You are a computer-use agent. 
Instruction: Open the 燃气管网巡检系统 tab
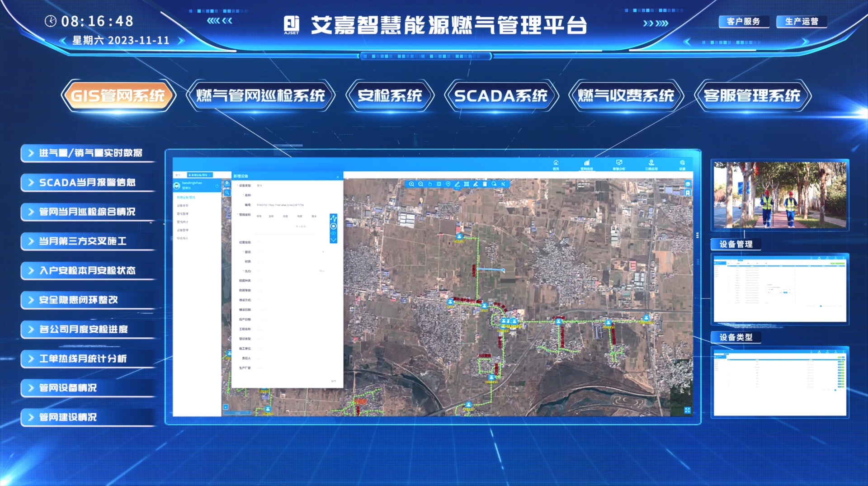coord(260,95)
